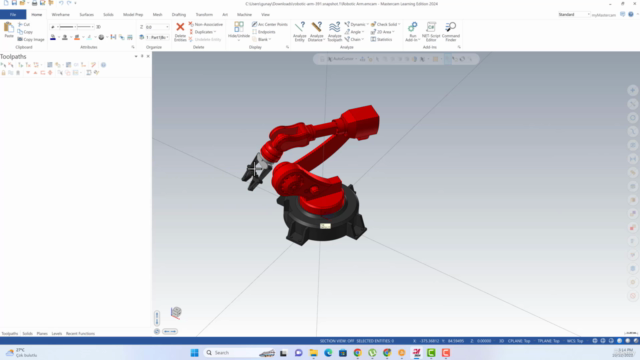This screenshot has height=360, width=640.
Task: Click the Delete Entities red X icon
Action: click(x=180, y=27)
